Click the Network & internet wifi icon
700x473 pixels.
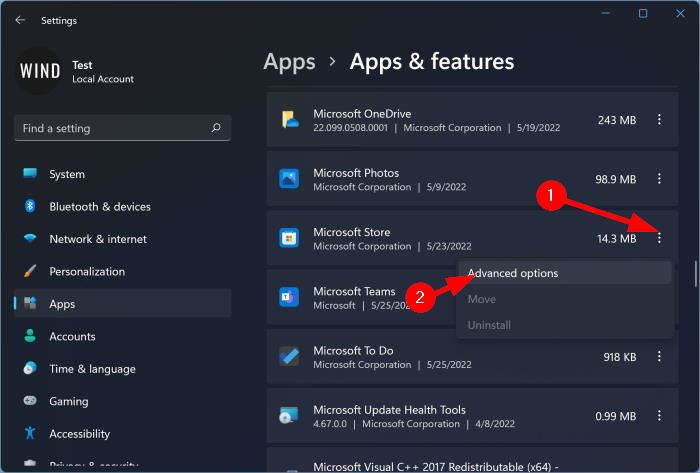tap(30, 238)
